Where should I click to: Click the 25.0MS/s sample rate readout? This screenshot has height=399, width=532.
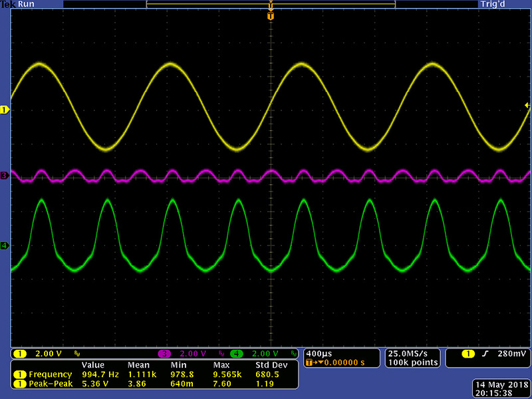point(411,352)
